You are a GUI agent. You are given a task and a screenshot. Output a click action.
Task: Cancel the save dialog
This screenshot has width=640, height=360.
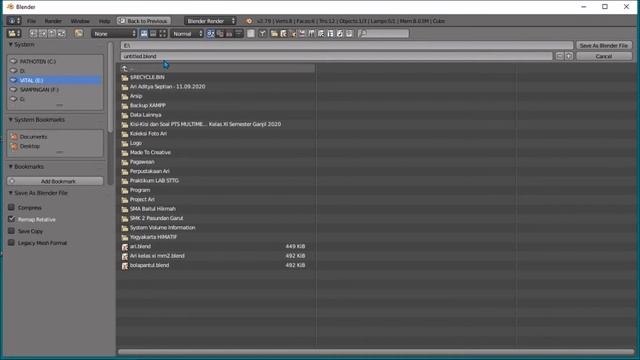(604, 56)
